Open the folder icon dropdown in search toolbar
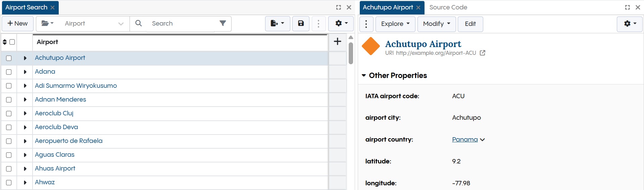This screenshot has width=644, height=190. pos(47,24)
